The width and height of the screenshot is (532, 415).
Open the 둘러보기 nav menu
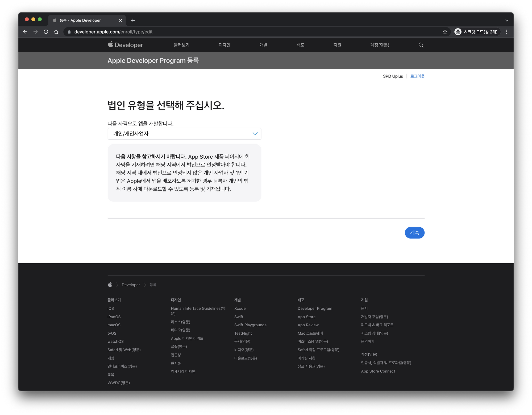pos(181,45)
